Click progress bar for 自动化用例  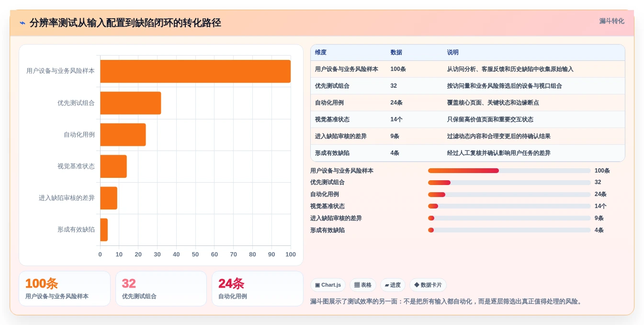tap(509, 194)
